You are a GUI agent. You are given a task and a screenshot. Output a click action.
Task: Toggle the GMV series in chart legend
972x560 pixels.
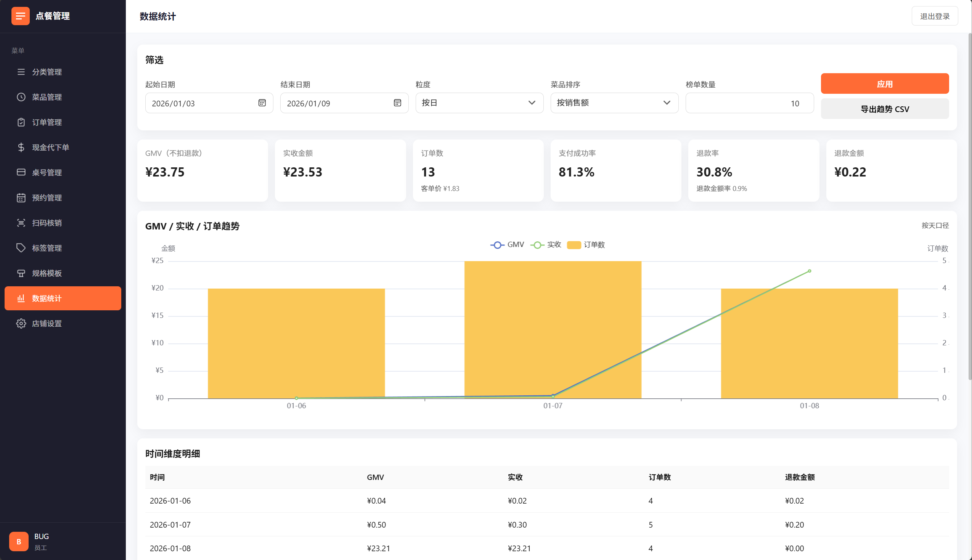point(507,245)
